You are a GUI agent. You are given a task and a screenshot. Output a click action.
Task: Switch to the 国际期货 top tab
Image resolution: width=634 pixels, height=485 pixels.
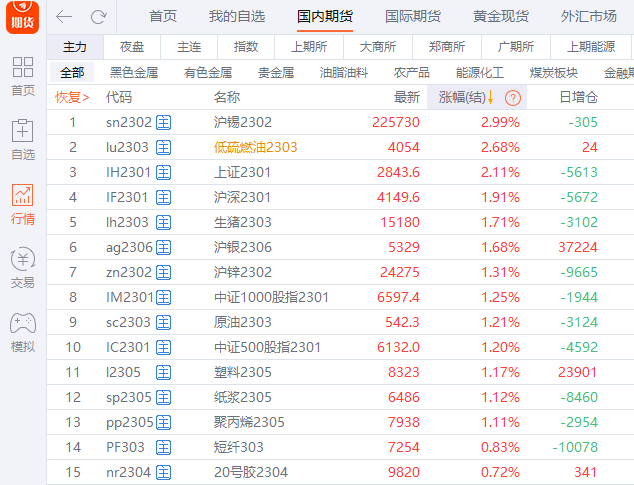pos(413,17)
